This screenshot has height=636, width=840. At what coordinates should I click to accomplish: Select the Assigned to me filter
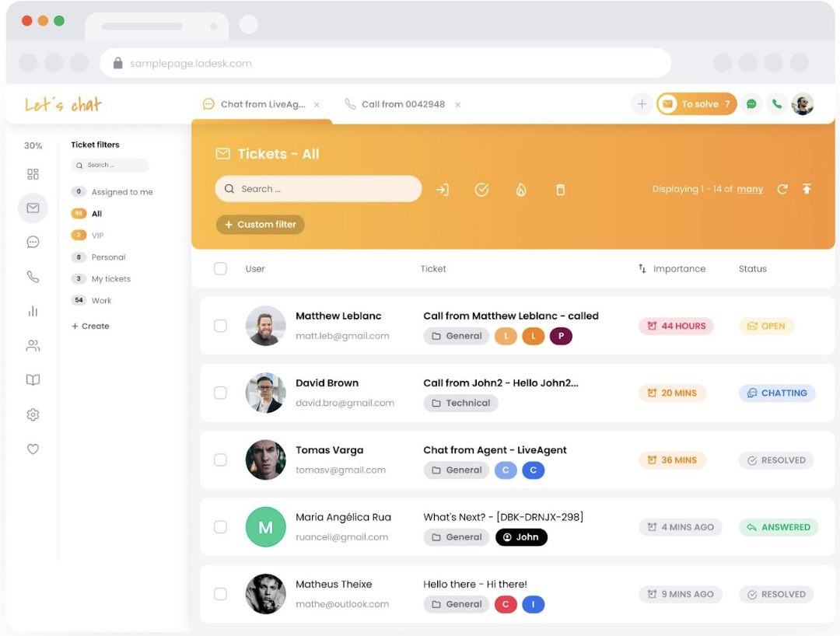pyautogui.click(x=112, y=192)
